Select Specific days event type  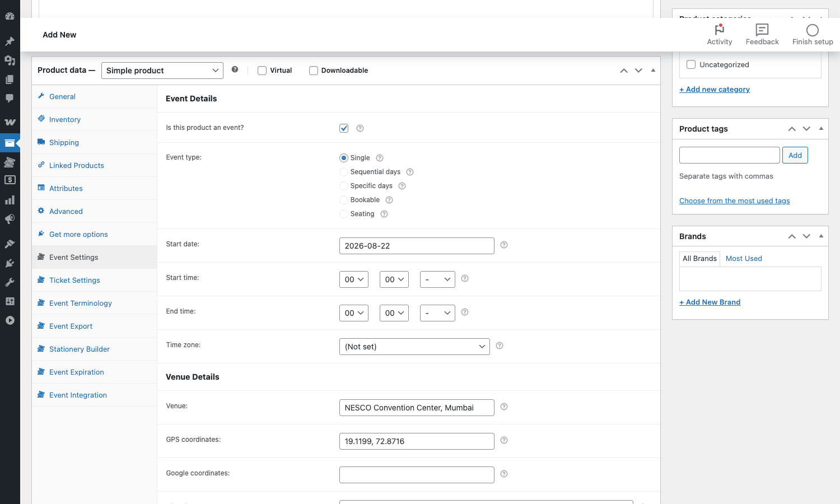click(344, 186)
